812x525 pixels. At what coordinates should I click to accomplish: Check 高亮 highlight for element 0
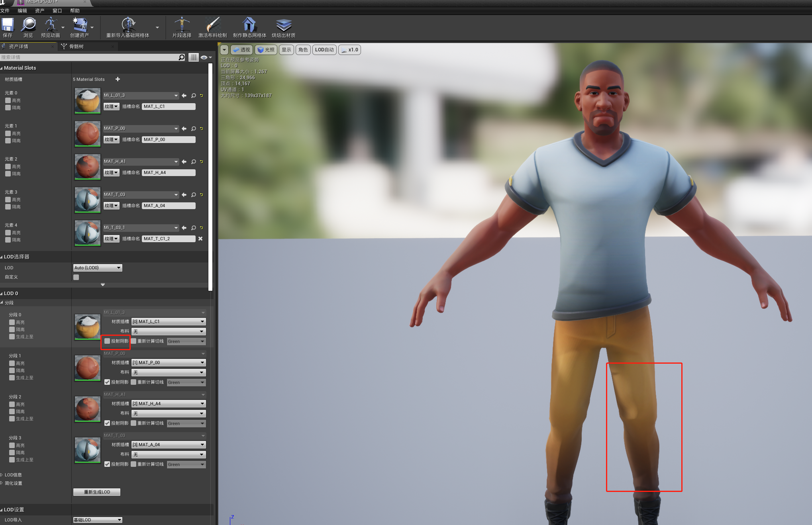click(x=8, y=100)
